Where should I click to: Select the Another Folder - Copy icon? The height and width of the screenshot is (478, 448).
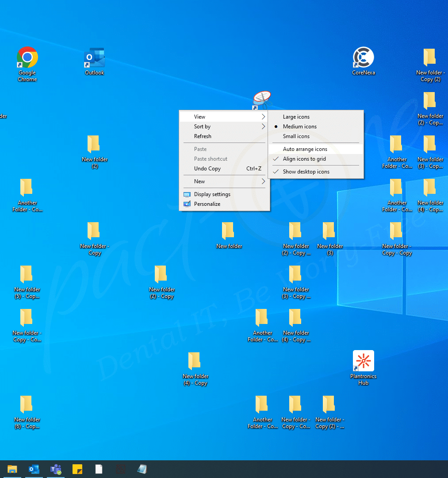pos(27,188)
